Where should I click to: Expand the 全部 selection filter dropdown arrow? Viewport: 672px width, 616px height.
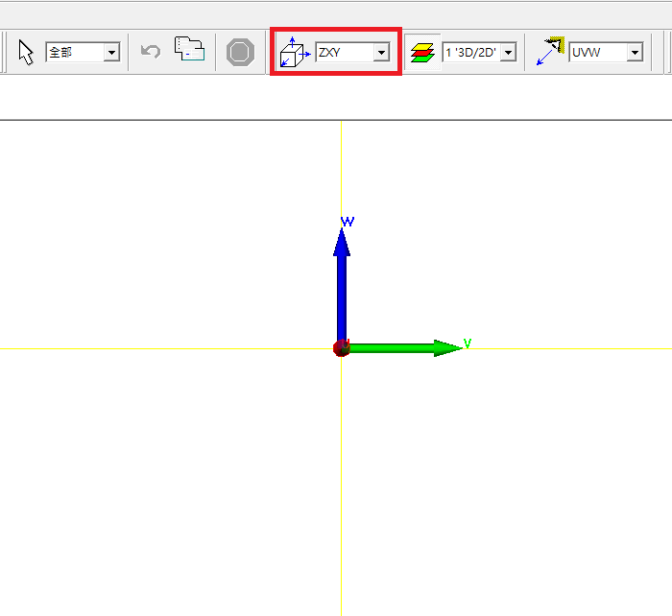click(x=111, y=53)
